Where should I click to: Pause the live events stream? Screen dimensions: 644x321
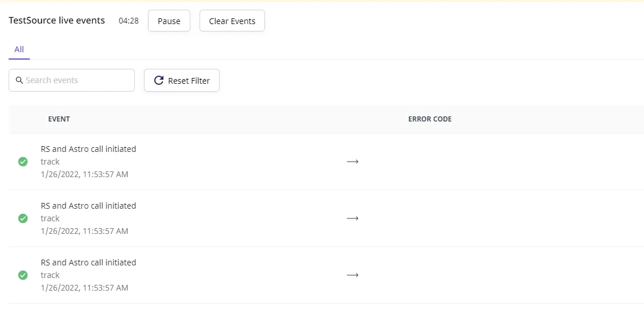(x=169, y=21)
